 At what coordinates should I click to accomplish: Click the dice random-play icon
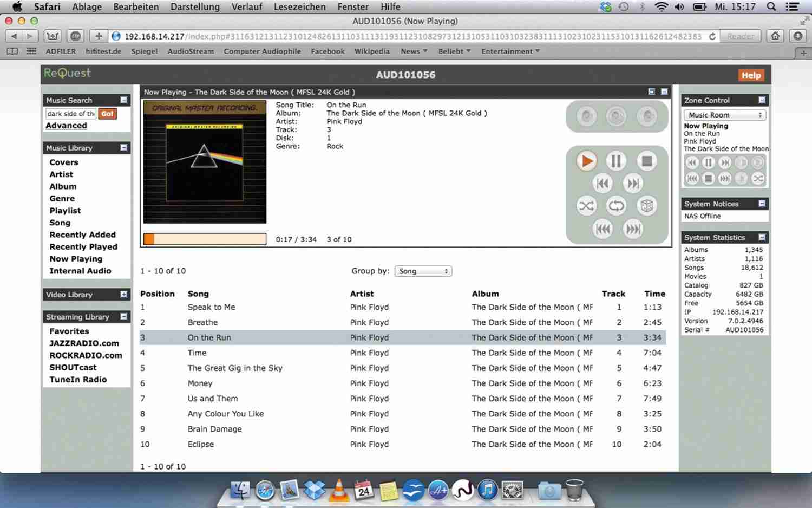tap(646, 206)
